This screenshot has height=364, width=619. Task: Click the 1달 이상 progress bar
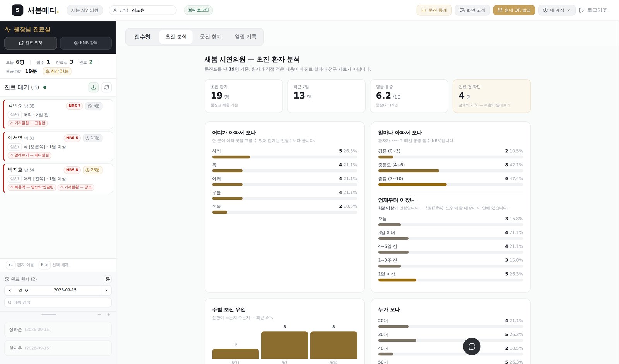tap(450, 280)
